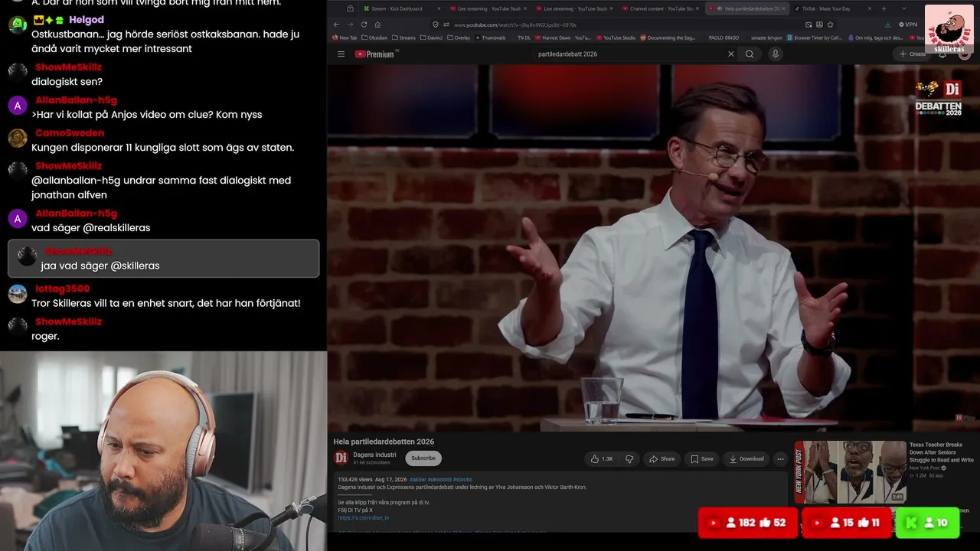Open the Browser Timer bookmark

pos(814,37)
